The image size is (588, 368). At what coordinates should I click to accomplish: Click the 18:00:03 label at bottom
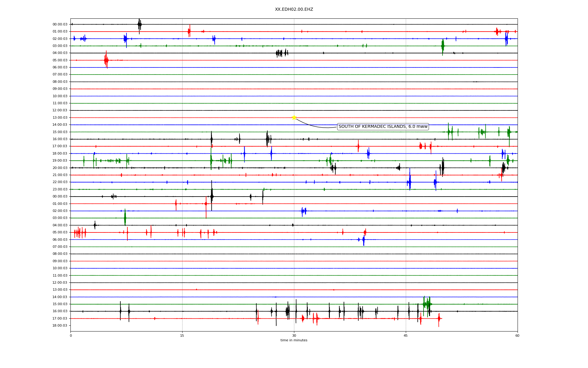(x=60, y=326)
